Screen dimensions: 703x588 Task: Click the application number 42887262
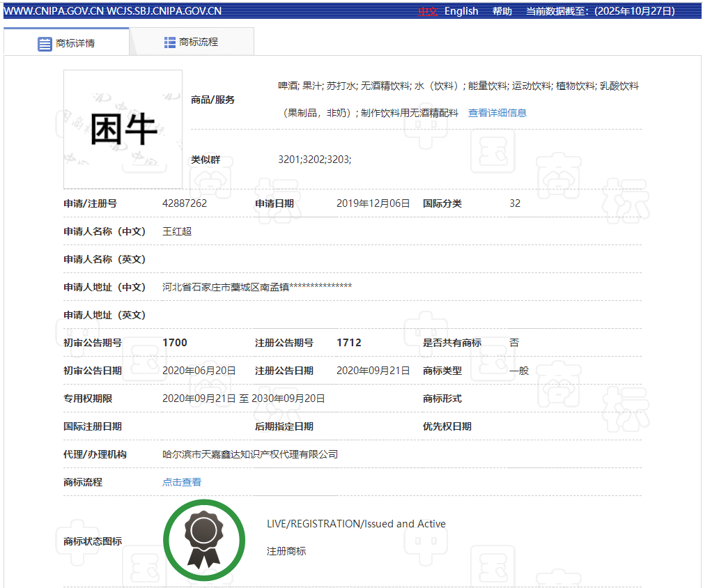point(185,203)
